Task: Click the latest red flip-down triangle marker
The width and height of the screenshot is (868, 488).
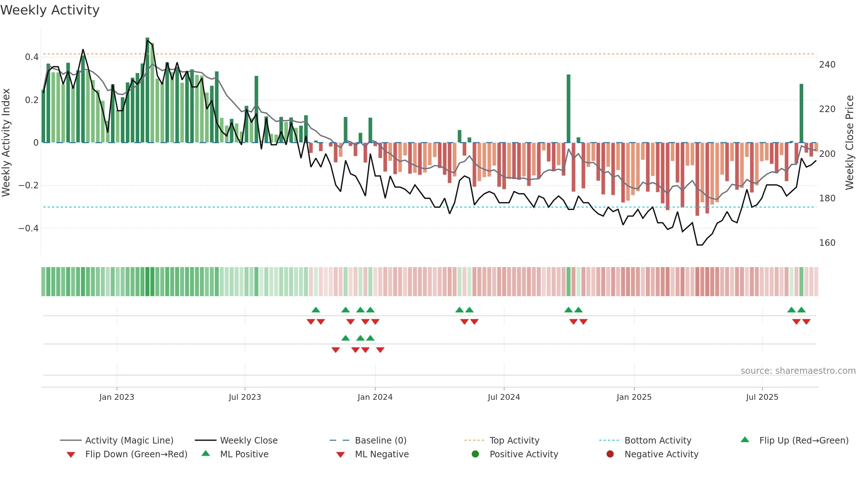Action: (806, 322)
